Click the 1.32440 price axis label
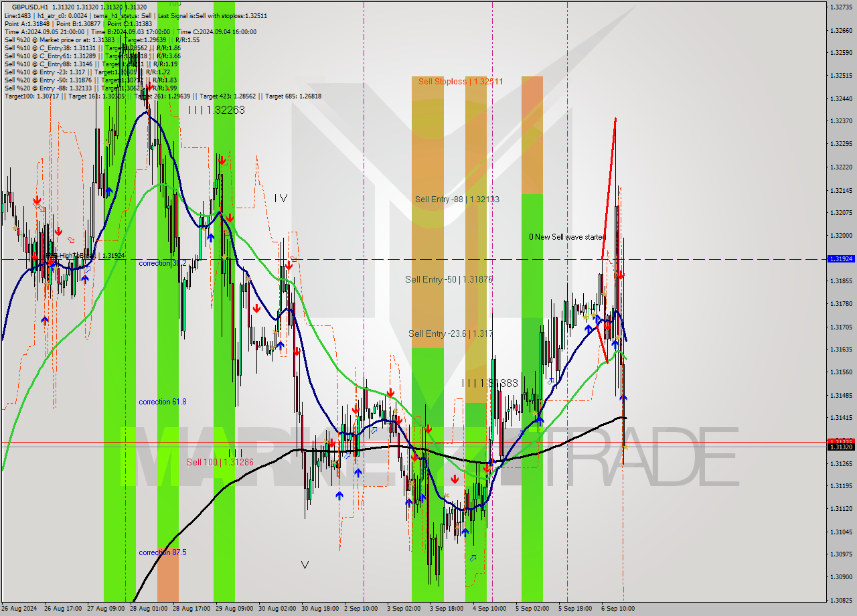The width and height of the screenshot is (857, 616). [840, 98]
